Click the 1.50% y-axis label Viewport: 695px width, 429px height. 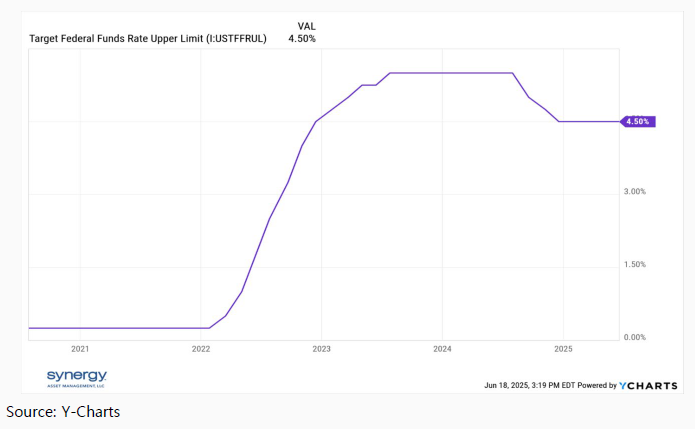point(634,265)
